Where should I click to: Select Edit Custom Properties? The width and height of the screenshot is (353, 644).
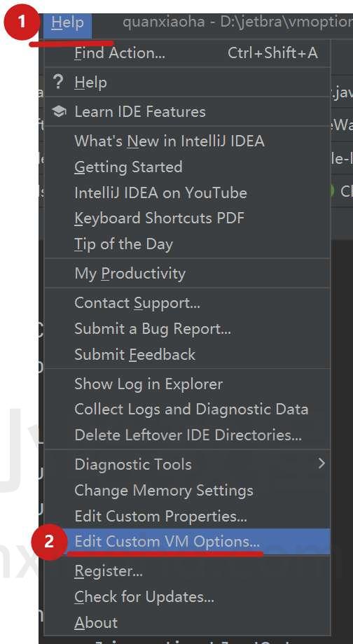pyautogui.click(x=187, y=516)
